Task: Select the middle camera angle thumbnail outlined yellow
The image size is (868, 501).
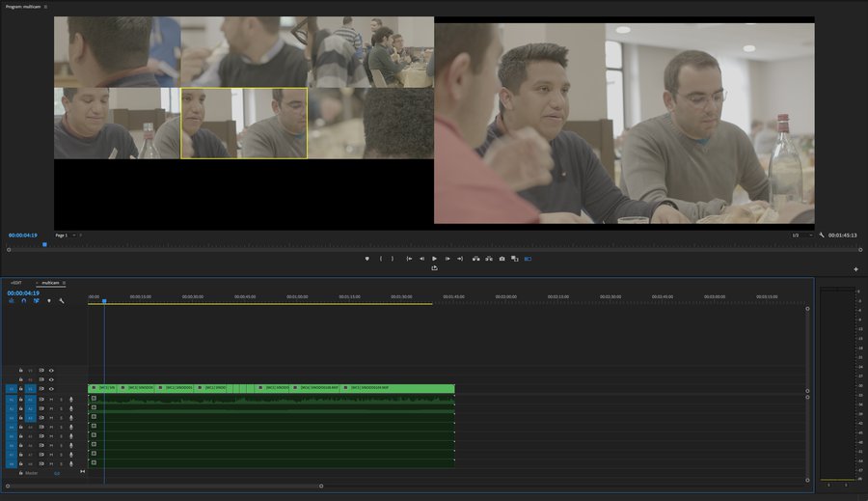Action: 244,123
